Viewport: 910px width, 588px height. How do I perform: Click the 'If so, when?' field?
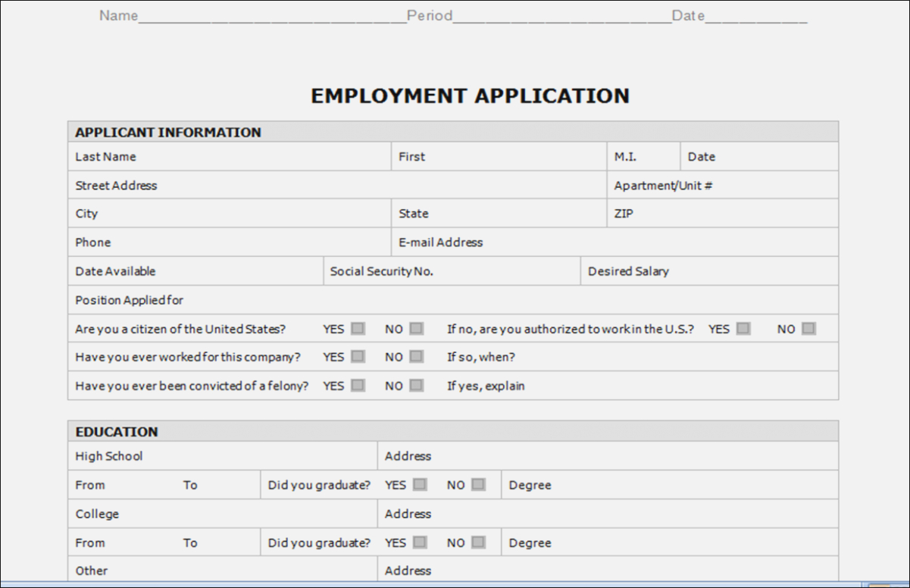pyautogui.click(x=640, y=357)
